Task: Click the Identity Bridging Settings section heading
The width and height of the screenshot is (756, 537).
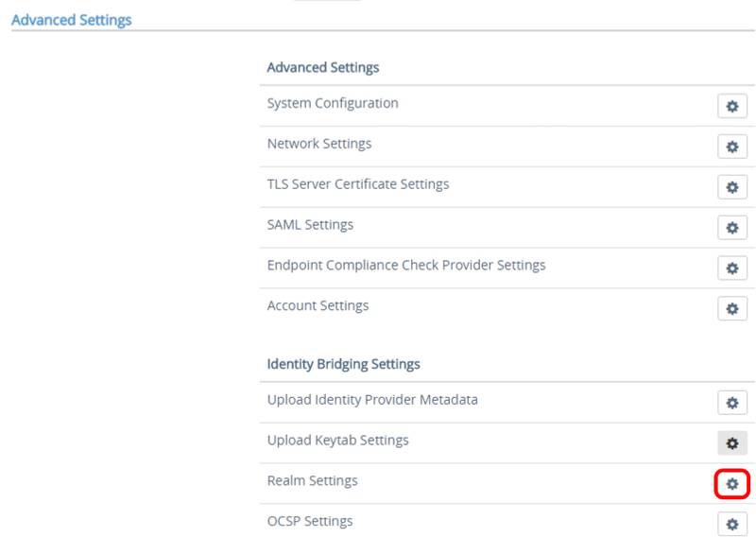Action: (343, 364)
